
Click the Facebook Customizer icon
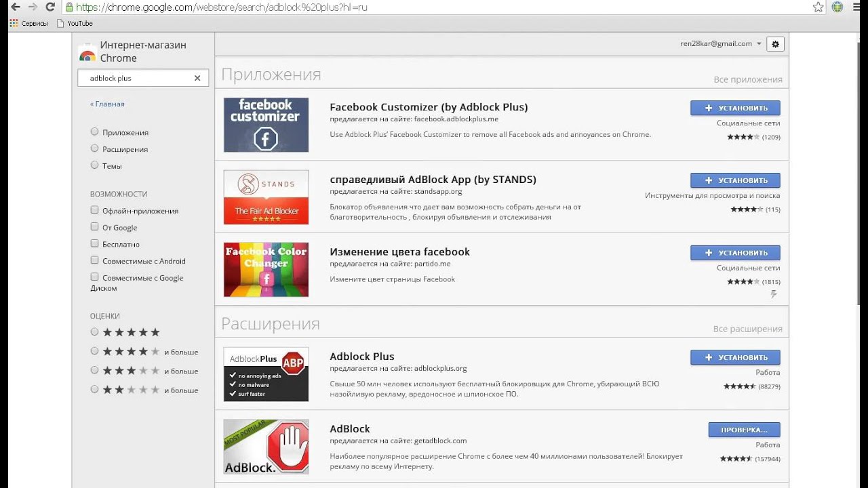(266, 125)
